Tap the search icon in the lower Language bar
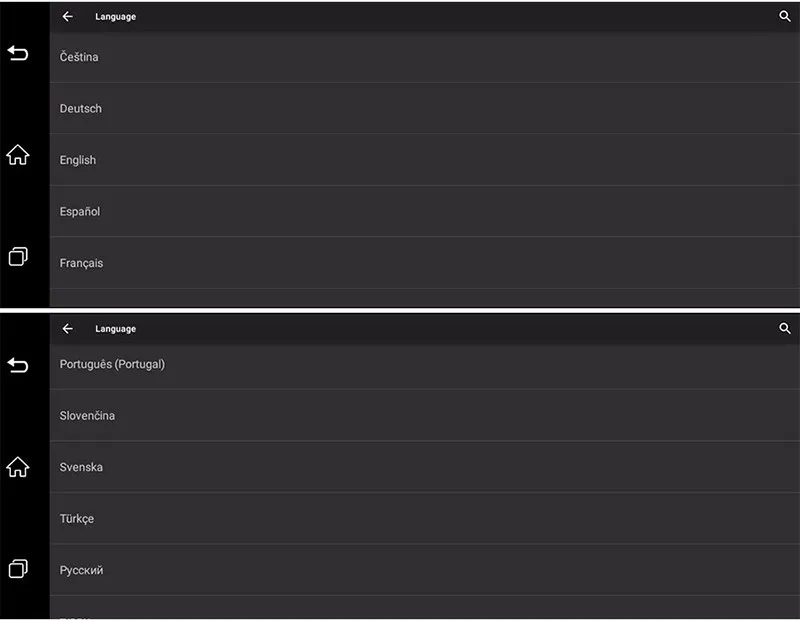This screenshot has height=621, width=800. coord(785,329)
